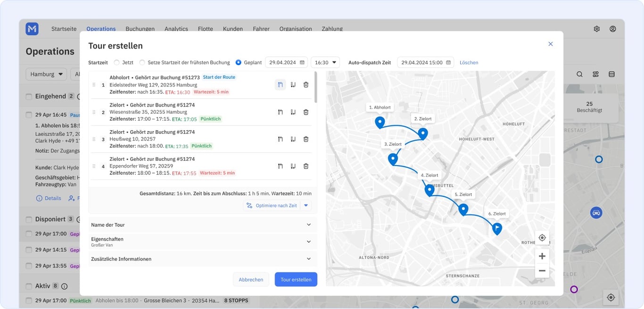Click drag handle of stop 3 Heußweg
Viewport: 644px width, 309px height.
tap(94, 139)
